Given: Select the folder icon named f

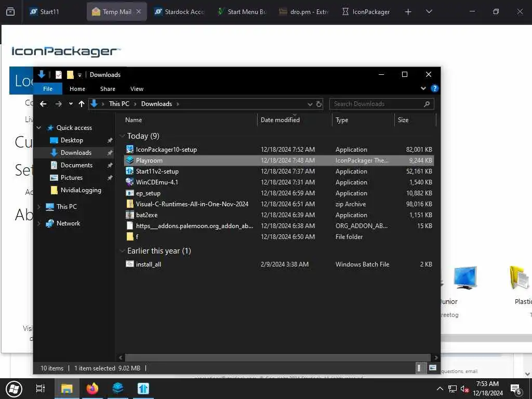Looking at the screenshot, I should click(129, 236).
